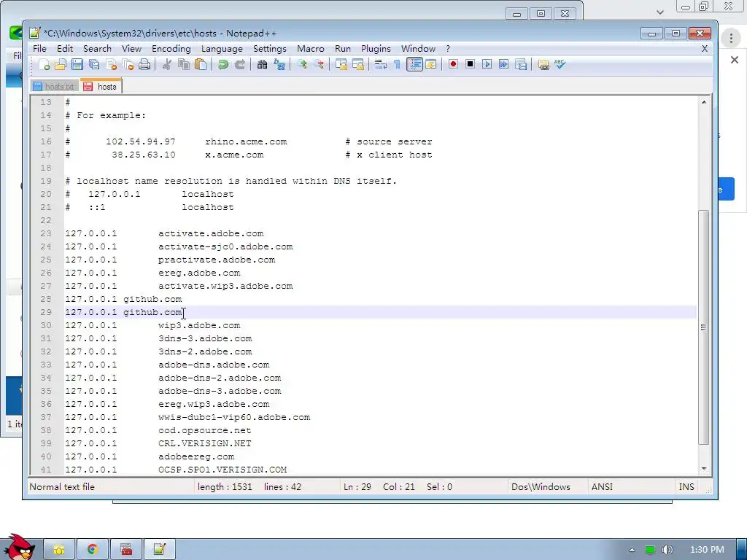Undo the last edit

[x=222, y=64]
